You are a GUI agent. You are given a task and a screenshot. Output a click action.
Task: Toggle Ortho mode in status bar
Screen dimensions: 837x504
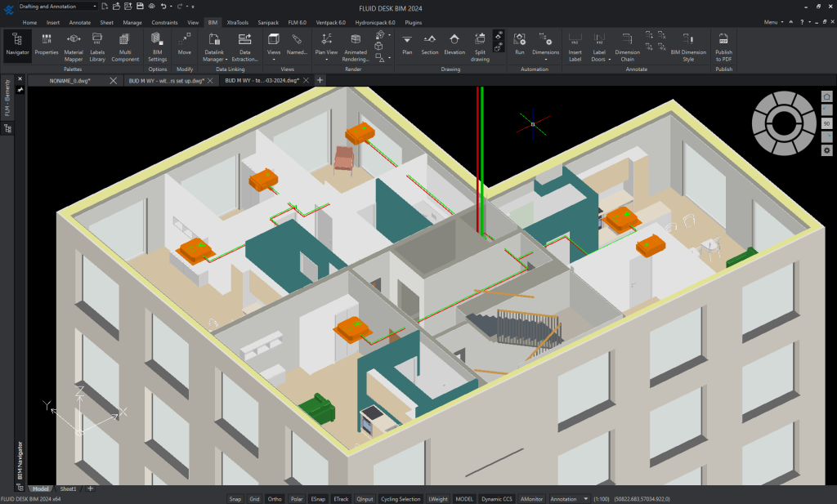[x=275, y=499]
